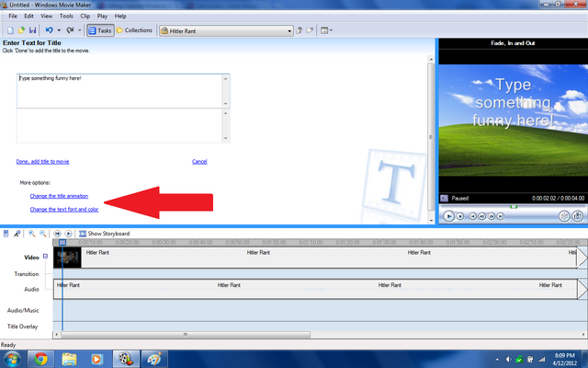Click the preview seek bar thumb
This screenshot has height=368, width=588.
click(x=514, y=206)
